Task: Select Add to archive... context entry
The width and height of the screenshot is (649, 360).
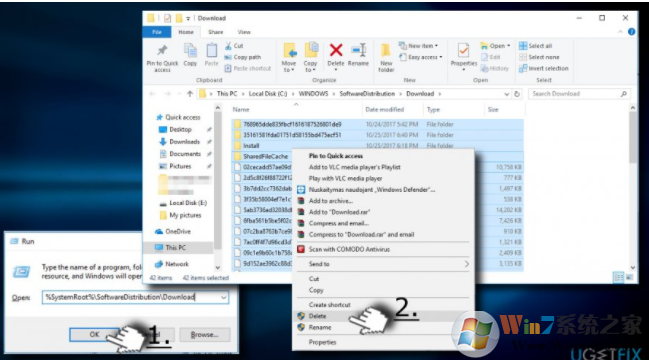Action: [x=331, y=201]
